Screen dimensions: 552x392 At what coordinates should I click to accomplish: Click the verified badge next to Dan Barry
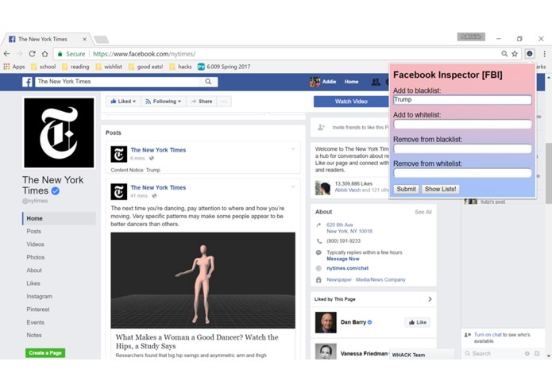369,322
